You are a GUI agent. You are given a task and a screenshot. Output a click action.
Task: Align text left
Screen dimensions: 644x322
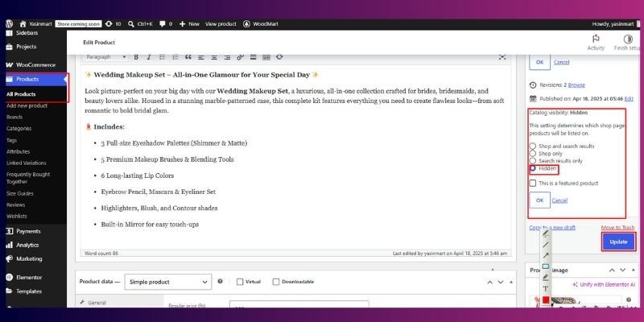coord(200,57)
